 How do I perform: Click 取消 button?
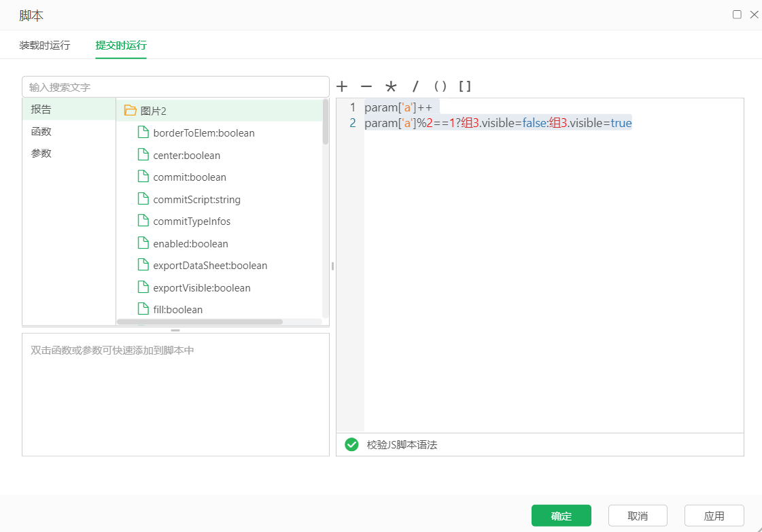638,516
